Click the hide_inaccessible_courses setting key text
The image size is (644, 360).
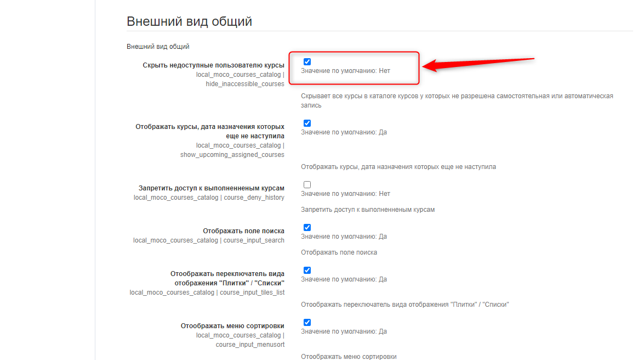[245, 84]
